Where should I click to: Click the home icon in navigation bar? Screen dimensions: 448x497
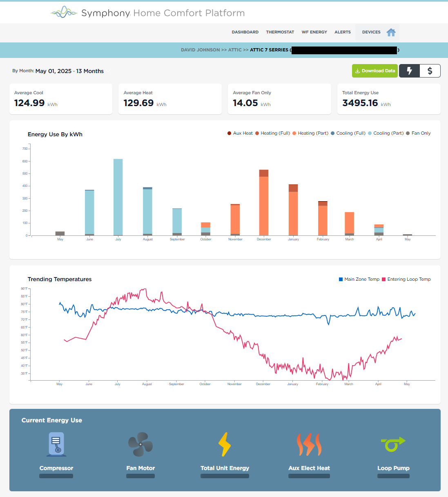391,32
